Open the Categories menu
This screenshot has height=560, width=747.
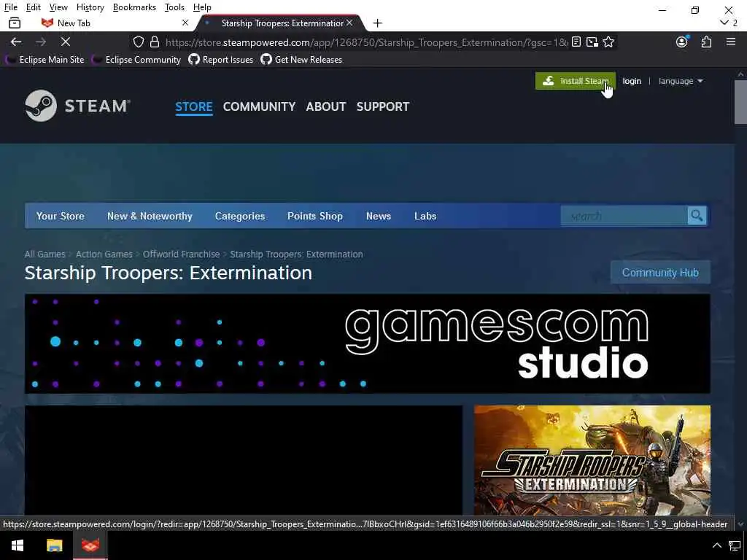pyautogui.click(x=239, y=216)
